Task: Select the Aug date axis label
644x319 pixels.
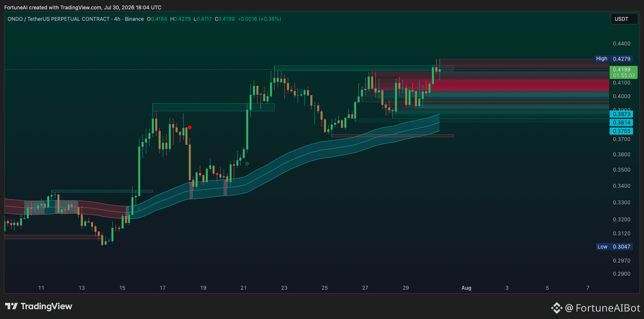Action: click(x=466, y=288)
